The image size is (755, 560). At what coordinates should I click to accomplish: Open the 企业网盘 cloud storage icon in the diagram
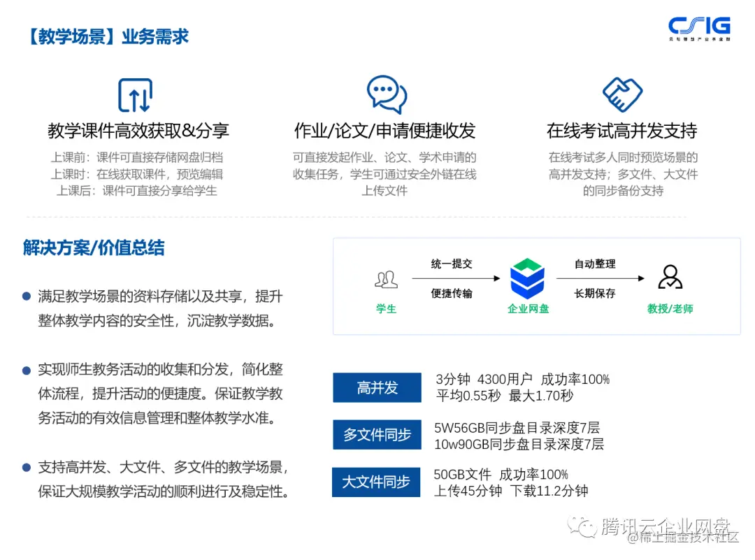(x=528, y=279)
